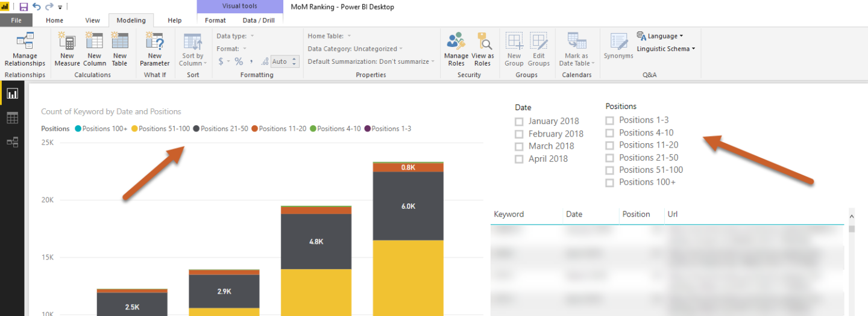Click the Positions 21-50 legend color marker

(x=197, y=129)
